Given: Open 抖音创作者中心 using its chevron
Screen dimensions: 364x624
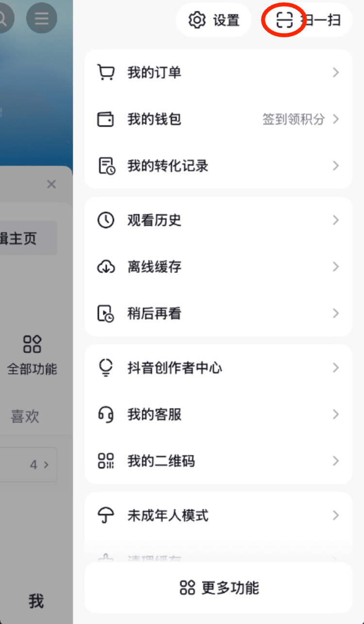Looking at the screenshot, I should pos(336,368).
